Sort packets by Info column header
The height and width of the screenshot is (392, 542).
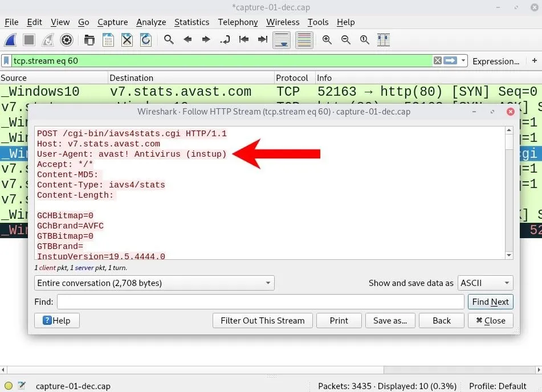[429, 78]
